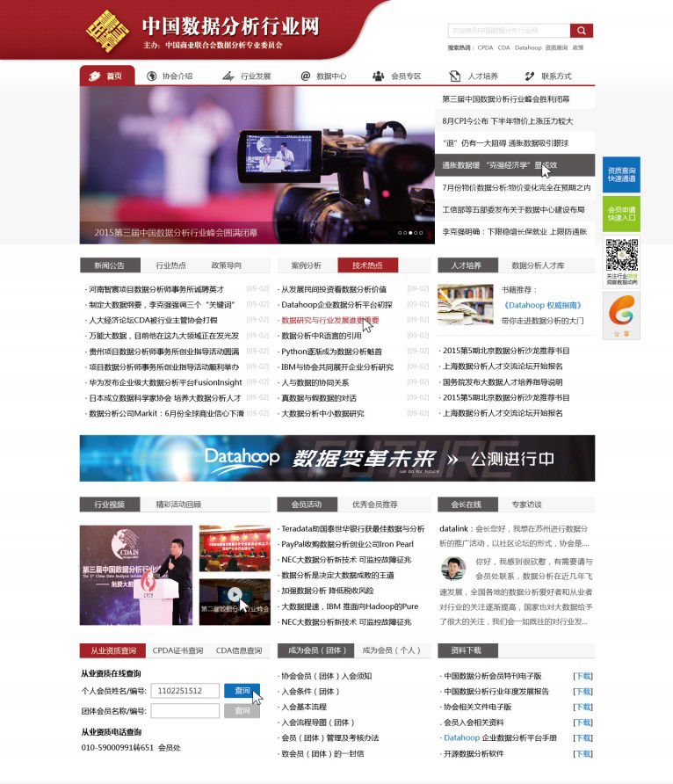Click the chart icon beside 行业发展
This screenshot has width=673, height=784.
pyautogui.click(x=228, y=76)
